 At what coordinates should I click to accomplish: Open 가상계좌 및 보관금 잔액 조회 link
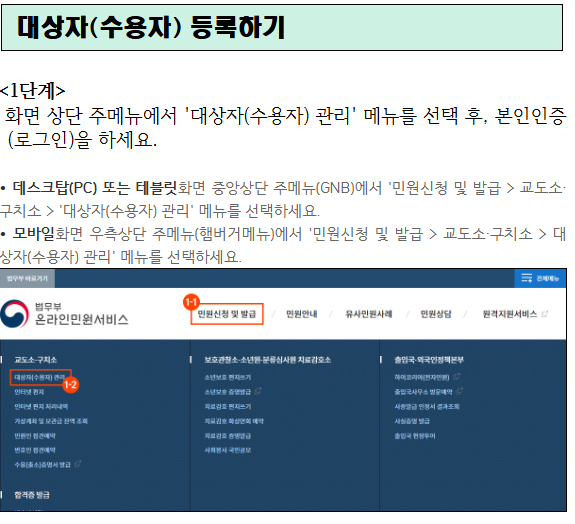click(51, 421)
